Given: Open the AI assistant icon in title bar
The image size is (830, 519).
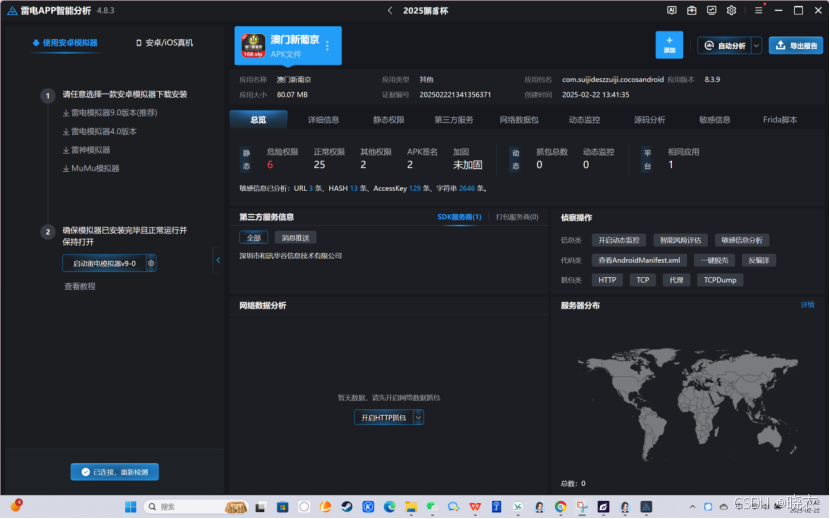Looking at the screenshot, I should 671,10.
